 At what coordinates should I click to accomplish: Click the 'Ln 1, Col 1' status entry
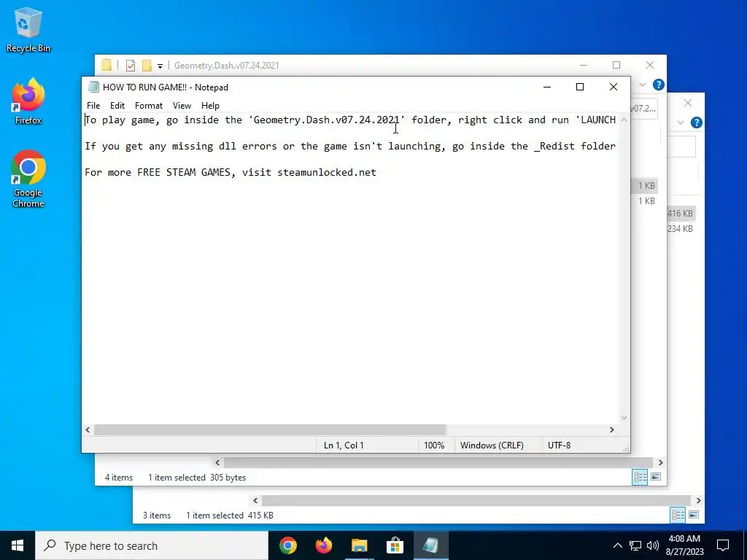[x=344, y=446]
